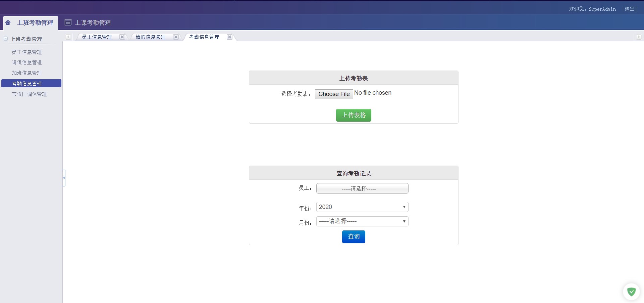
Task: Expand the 月份 dropdown
Action: click(x=362, y=221)
